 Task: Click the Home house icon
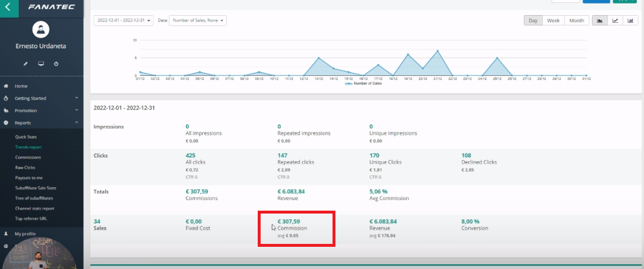point(6,86)
